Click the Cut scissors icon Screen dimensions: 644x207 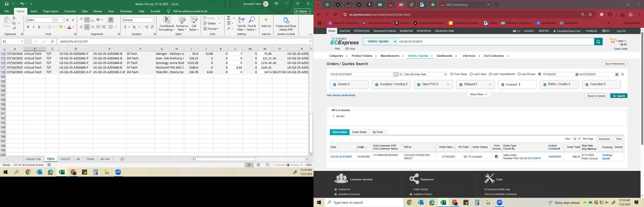click(x=14, y=18)
